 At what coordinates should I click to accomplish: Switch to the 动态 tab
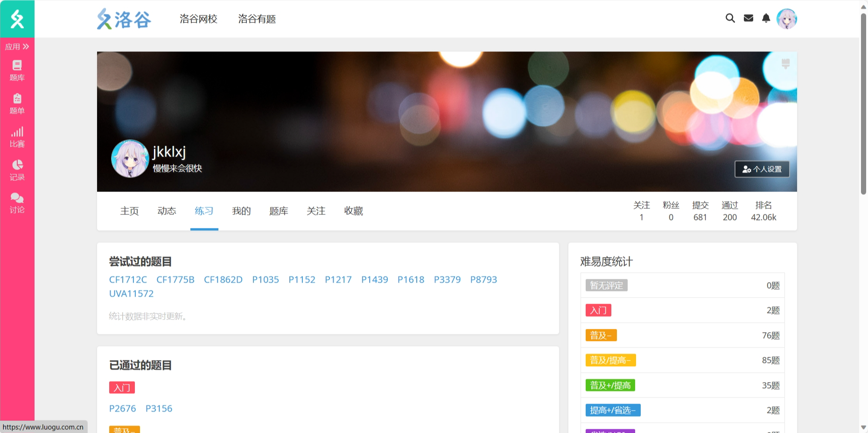(x=167, y=211)
